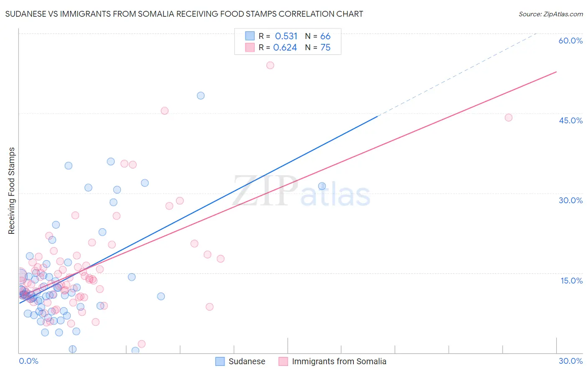Click the Immigrants from Somalia legend label

(339, 361)
